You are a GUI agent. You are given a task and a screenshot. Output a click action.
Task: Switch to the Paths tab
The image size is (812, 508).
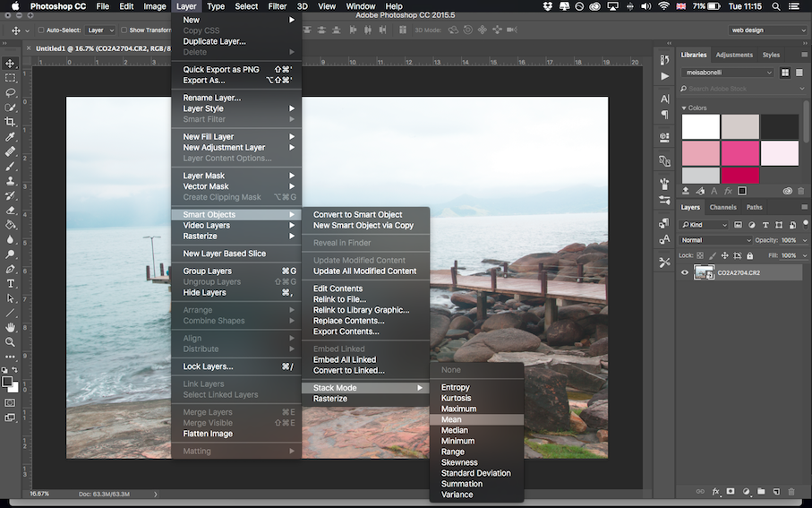coord(754,207)
